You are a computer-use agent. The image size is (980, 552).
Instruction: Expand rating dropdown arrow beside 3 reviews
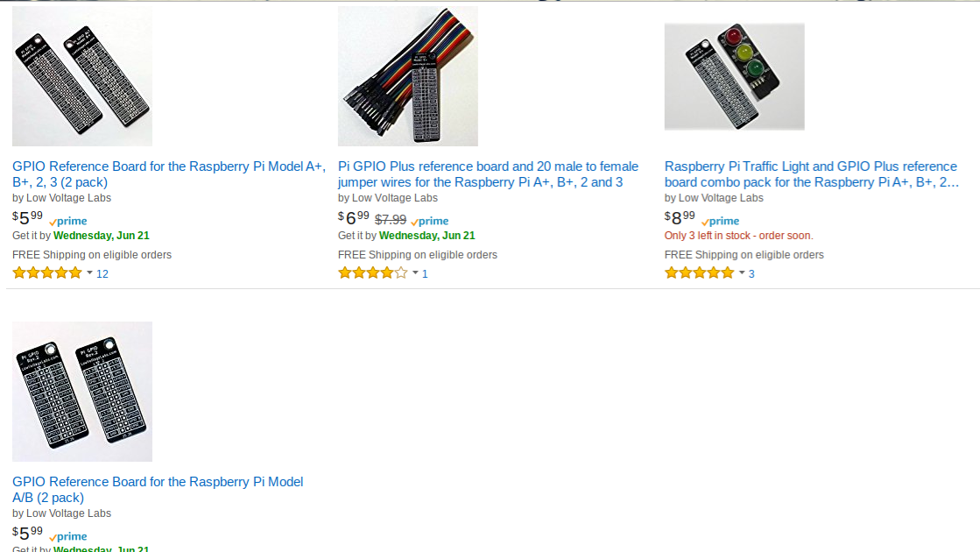[x=742, y=273]
